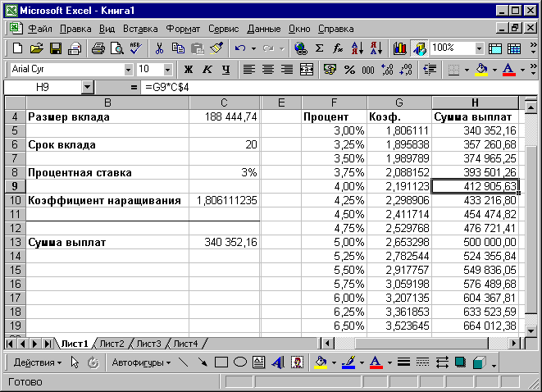This screenshot has width=542, height=392.
Task: Activate the Format Painter brush
Action: pyautogui.click(x=216, y=48)
